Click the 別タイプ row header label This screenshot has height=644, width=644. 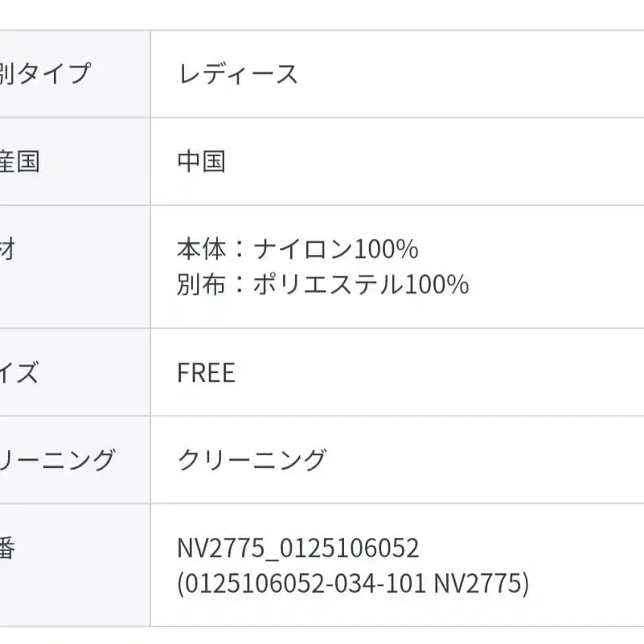pos(46,74)
